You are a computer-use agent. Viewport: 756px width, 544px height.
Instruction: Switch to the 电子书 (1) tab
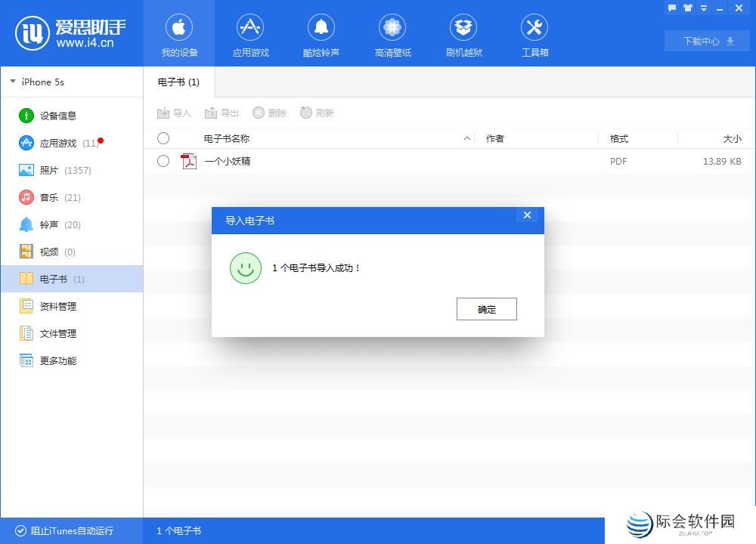(178, 82)
